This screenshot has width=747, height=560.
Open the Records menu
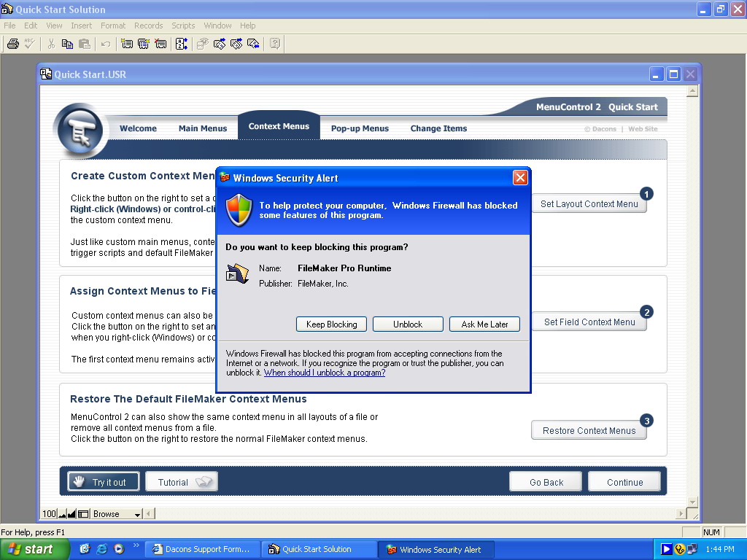coord(148,26)
